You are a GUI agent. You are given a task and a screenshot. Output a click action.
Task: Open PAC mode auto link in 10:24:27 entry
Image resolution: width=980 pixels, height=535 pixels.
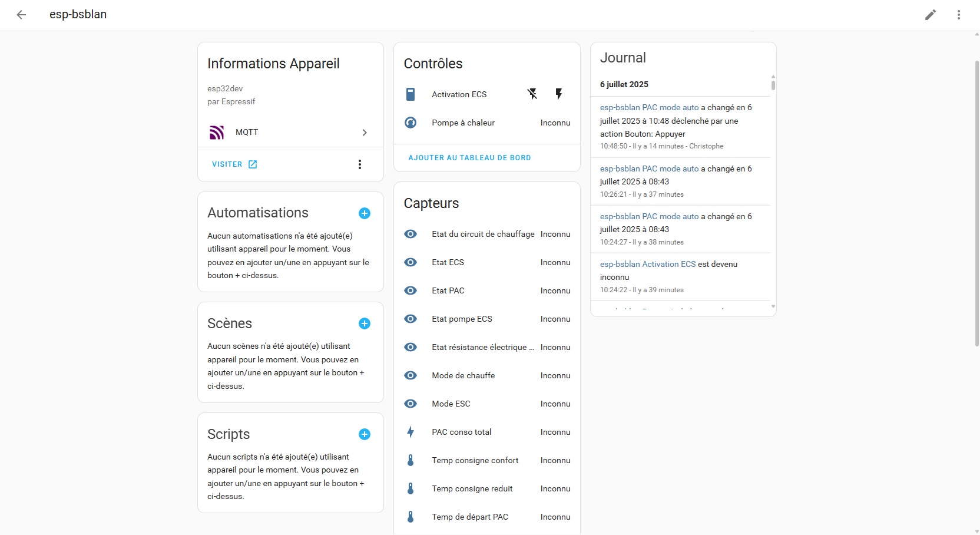point(649,216)
